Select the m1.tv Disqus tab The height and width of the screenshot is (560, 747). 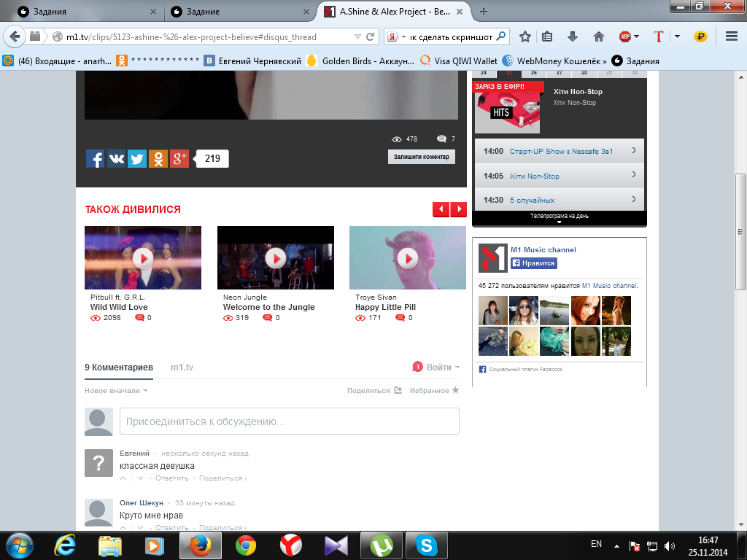[x=182, y=367]
